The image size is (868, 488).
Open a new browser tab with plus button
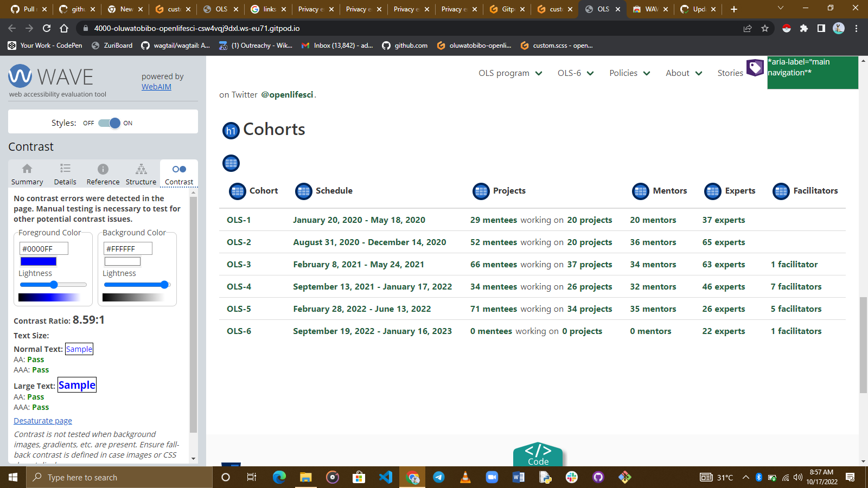[x=733, y=9]
